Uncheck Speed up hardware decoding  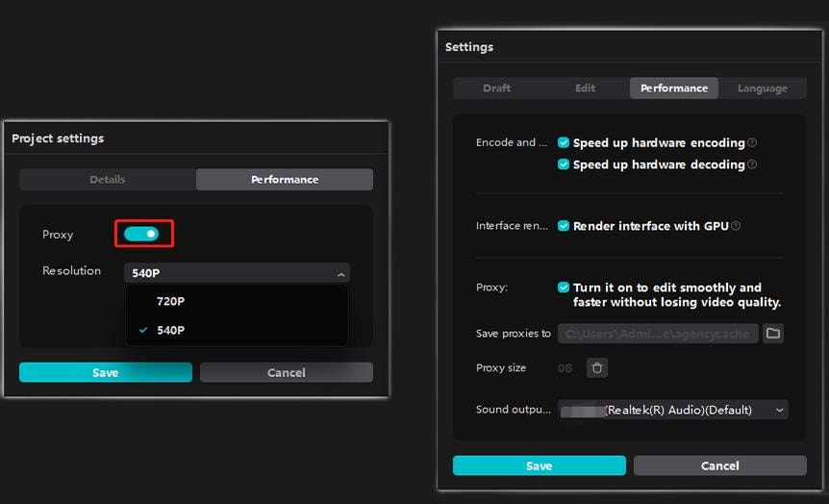[x=564, y=164]
